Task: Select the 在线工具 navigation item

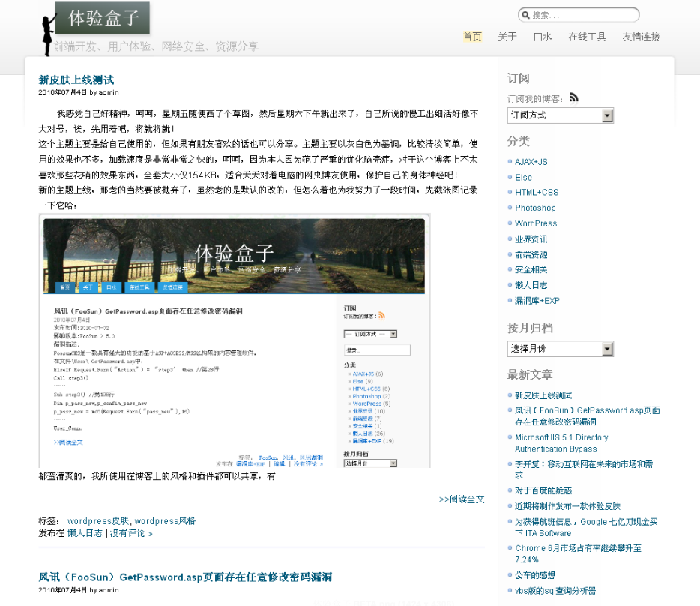Action: pos(587,37)
